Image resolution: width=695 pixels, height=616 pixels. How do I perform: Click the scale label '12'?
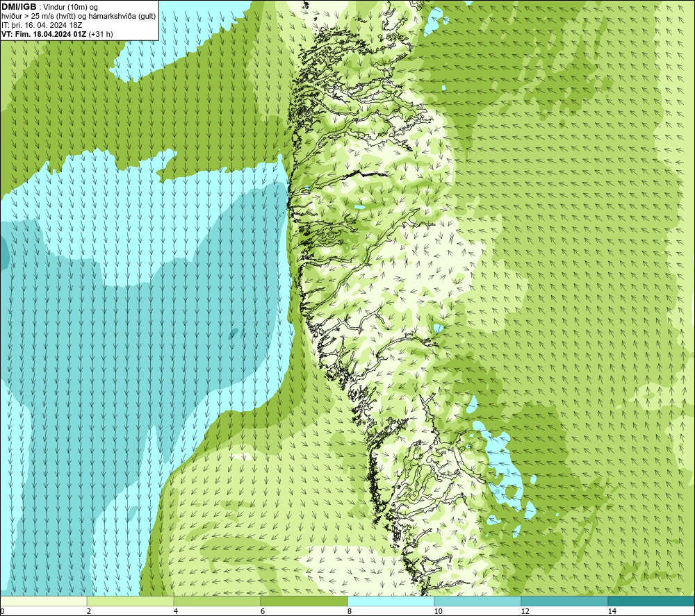coord(525,612)
